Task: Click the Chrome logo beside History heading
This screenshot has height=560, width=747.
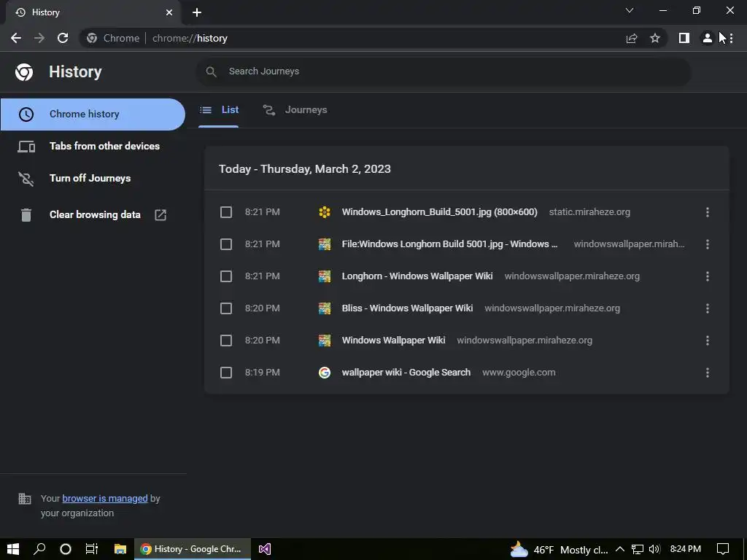Action: pos(24,72)
